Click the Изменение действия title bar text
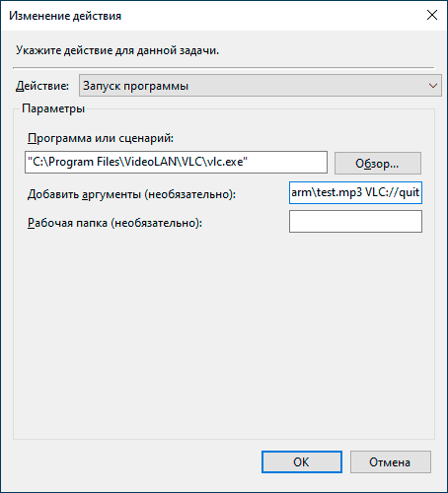Viewport: 448px width, 493px height. coord(65,16)
